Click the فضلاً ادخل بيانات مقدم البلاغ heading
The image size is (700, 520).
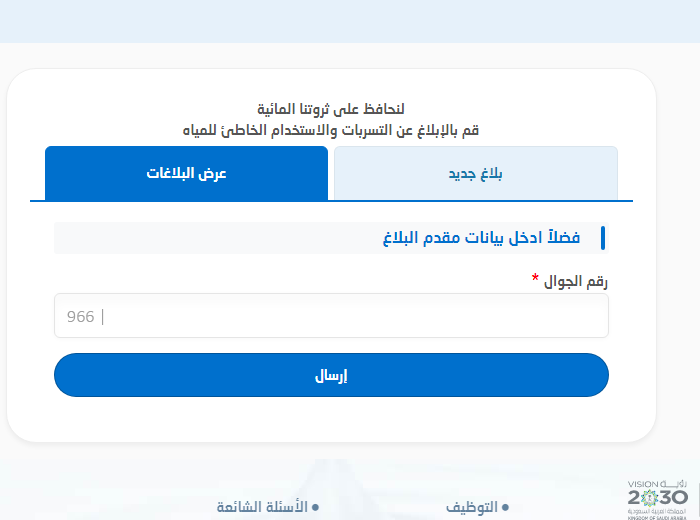(481, 238)
